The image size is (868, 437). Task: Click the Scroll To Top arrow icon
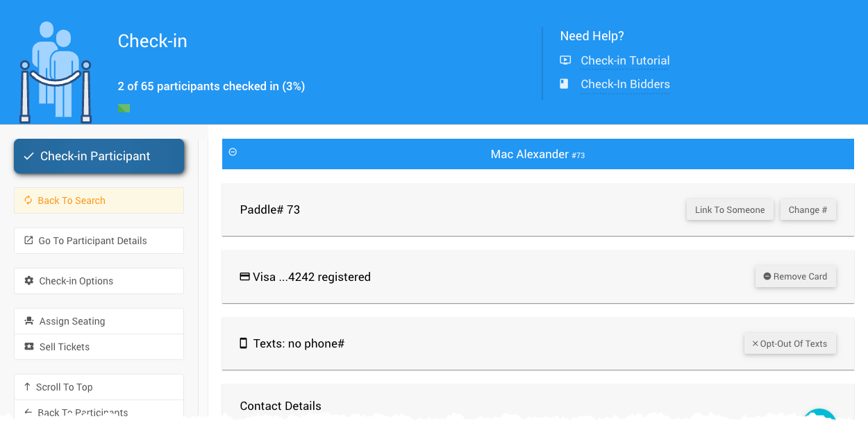[x=28, y=387]
